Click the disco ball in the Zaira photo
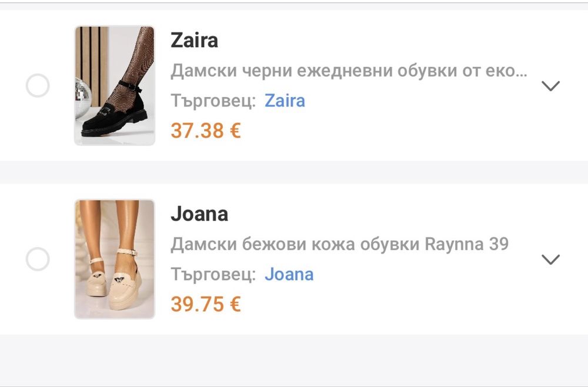 [x=83, y=98]
